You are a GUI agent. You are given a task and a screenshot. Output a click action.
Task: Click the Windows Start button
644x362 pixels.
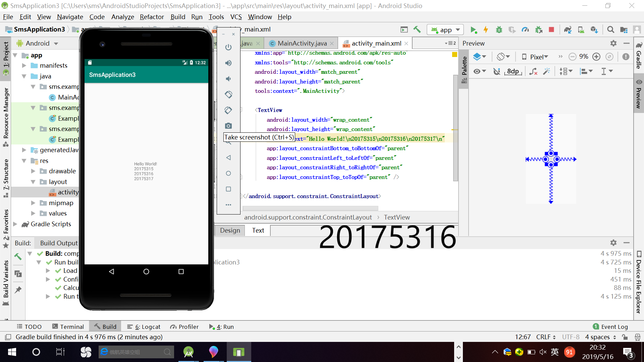tap(12, 352)
